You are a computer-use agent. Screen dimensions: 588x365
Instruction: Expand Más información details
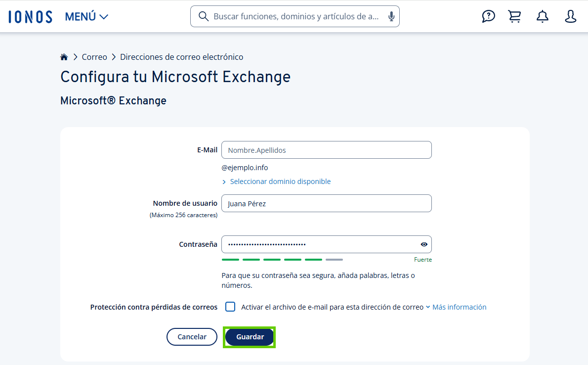point(459,307)
